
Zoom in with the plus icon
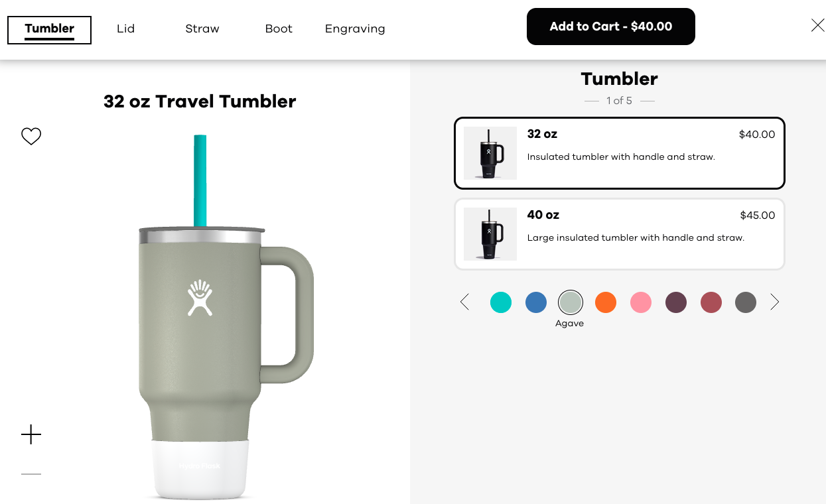pyautogui.click(x=31, y=435)
